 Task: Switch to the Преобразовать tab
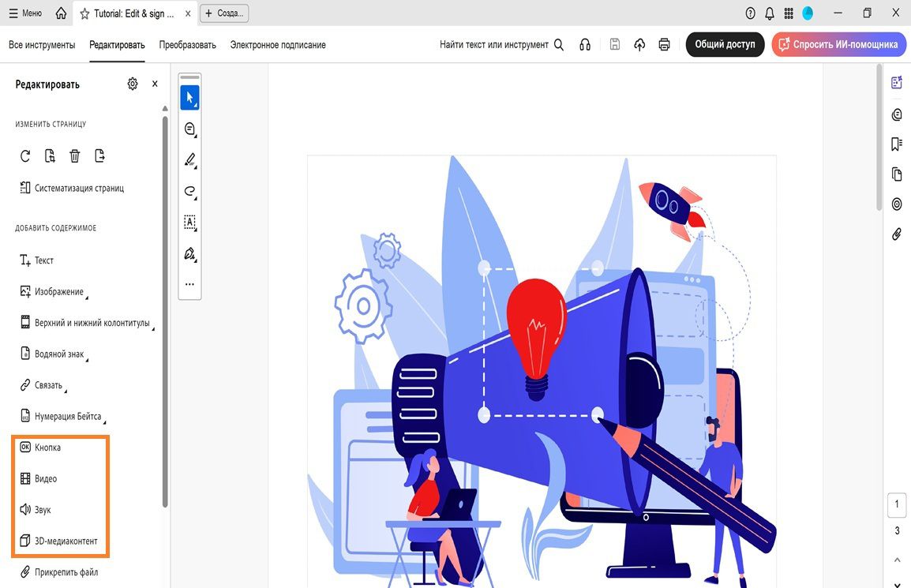[x=188, y=45]
